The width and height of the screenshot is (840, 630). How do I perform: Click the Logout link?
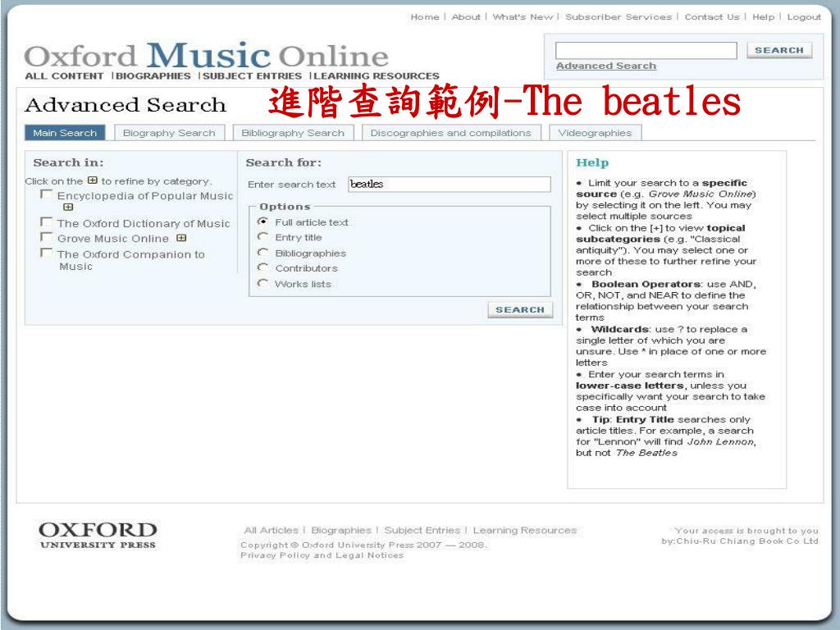(x=804, y=17)
